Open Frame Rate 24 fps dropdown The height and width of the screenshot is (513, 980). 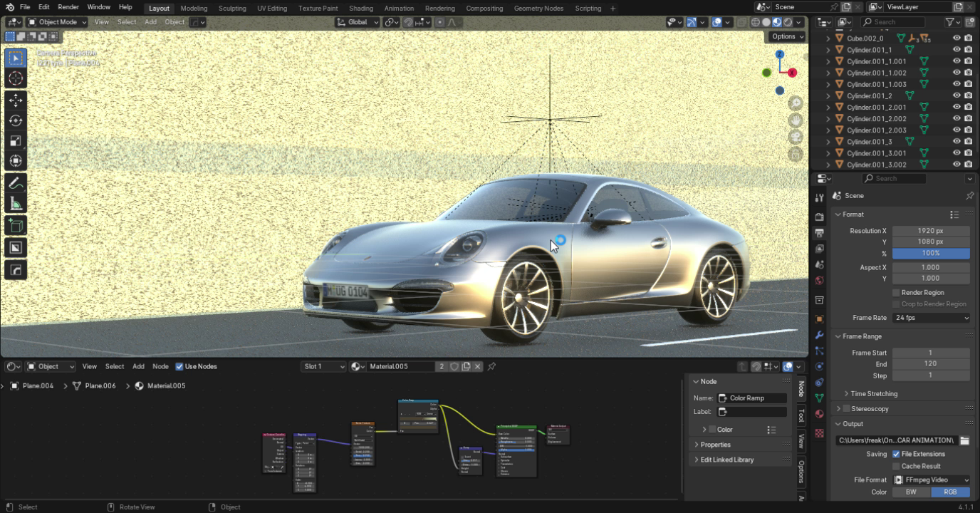[932, 318]
